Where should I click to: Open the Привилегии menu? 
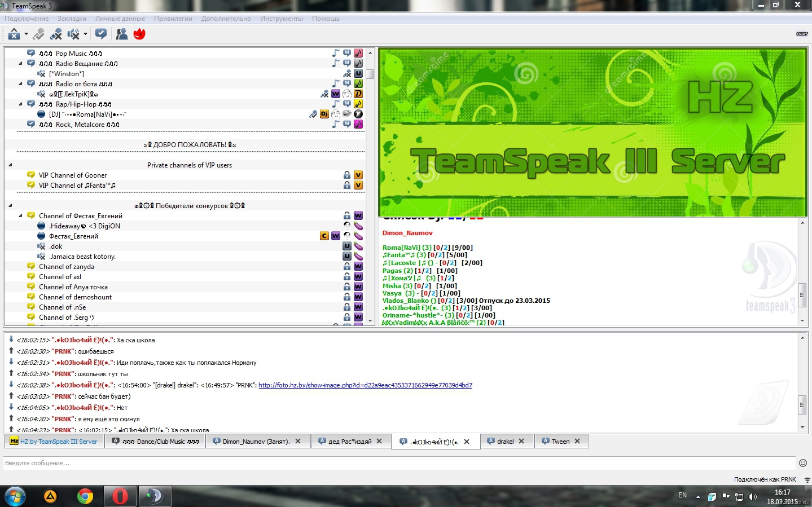tap(173, 19)
